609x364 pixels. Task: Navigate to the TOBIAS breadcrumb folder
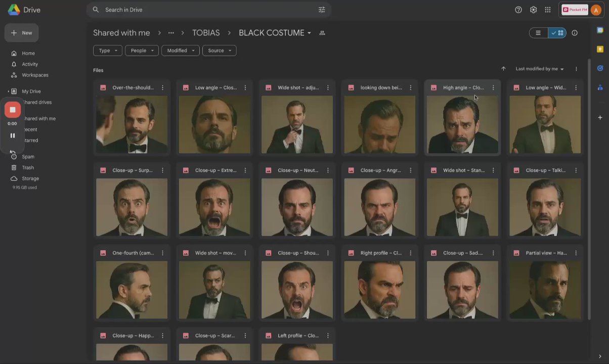[206, 33]
